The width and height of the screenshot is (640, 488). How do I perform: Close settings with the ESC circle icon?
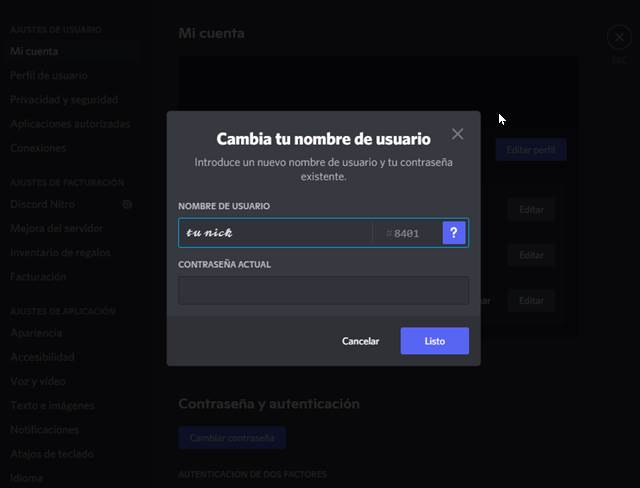pos(619,38)
